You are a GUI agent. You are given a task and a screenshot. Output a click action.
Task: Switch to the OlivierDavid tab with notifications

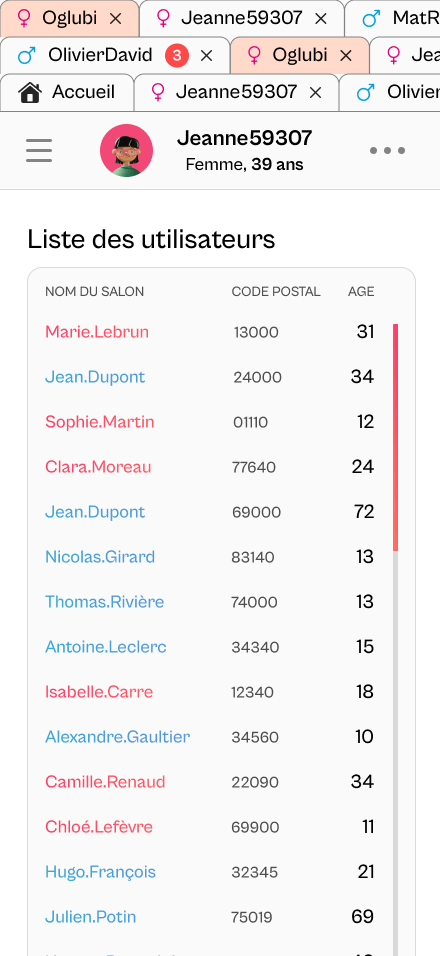coord(115,56)
